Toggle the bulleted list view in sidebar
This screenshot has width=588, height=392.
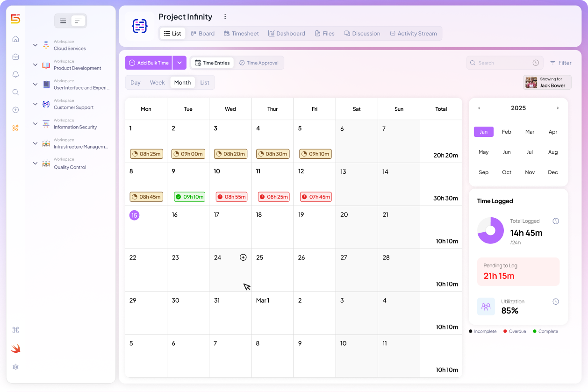tap(63, 21)
